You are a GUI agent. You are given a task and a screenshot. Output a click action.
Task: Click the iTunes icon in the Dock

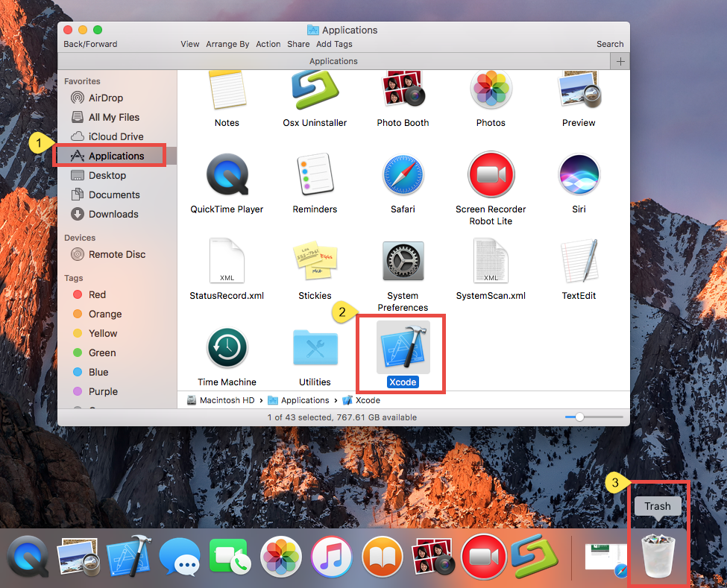pos(331,557)
